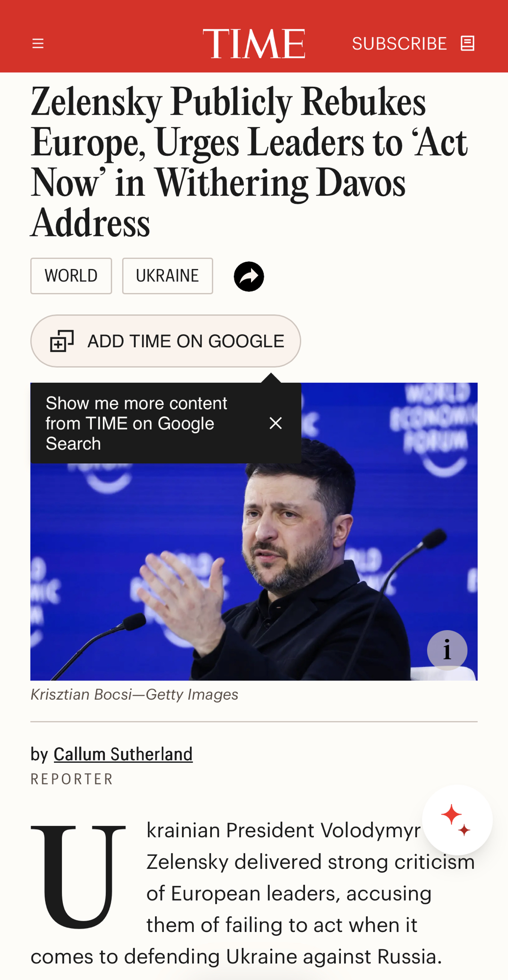Image resolution: width=508 pixels, height=980 pixels.
Task: Click the plus-square icon in Google button
Action: (x=62, y=341)
